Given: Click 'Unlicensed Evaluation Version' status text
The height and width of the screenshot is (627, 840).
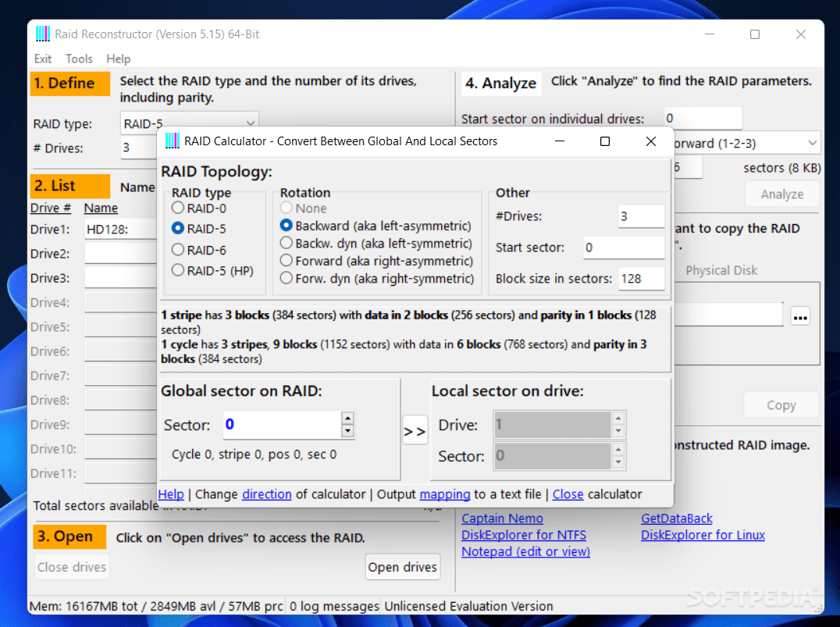Looking at the screenshot, I should (x=468, y=606).
